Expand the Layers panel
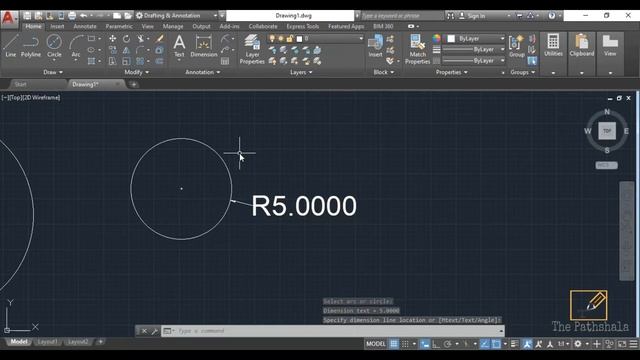The width and height of the screenshot is (640, 360). [x=301, y=72]
